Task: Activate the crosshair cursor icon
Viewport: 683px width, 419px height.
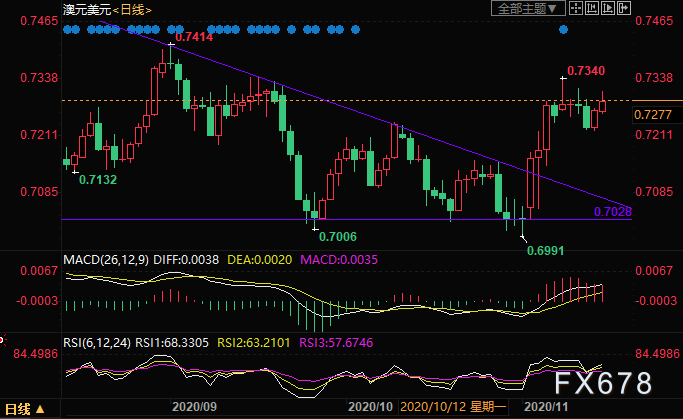Action: click(x=576, y=8)
